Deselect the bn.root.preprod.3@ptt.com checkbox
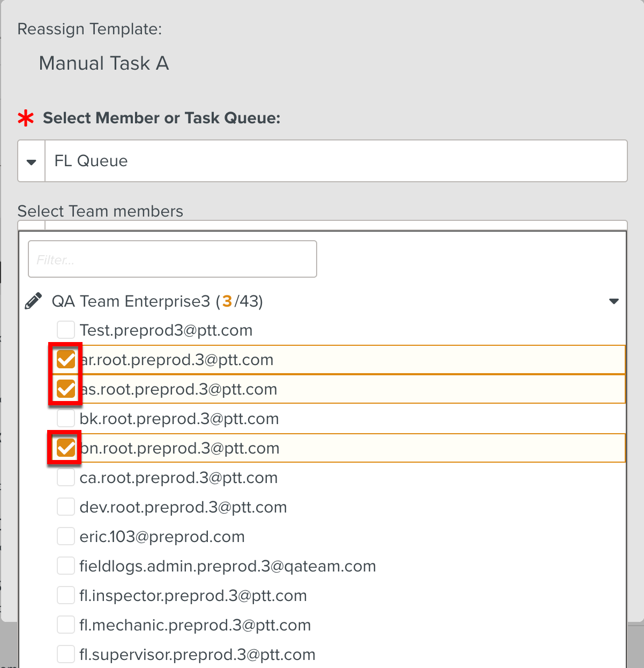This screenshot has height=668, width=644. tap(66, 448)
